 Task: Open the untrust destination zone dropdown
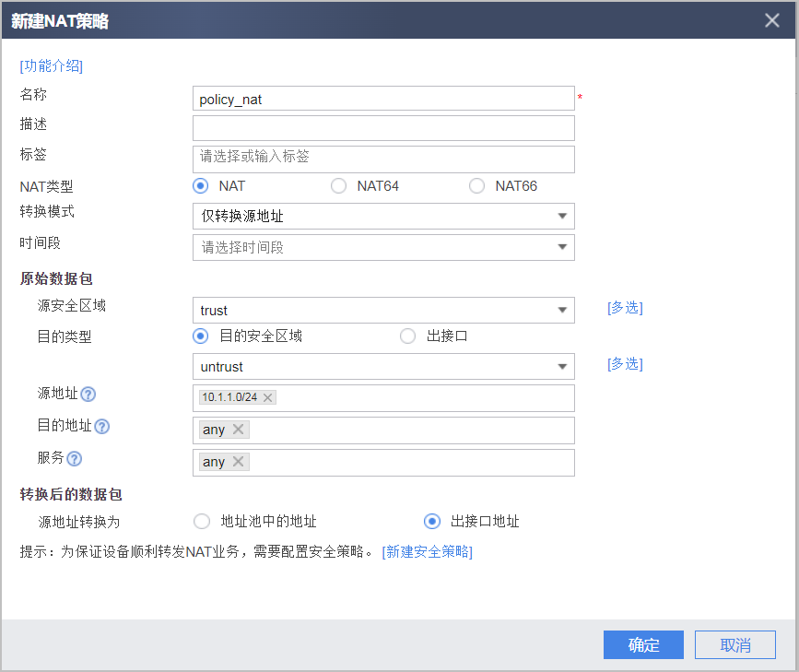[383, 367]
